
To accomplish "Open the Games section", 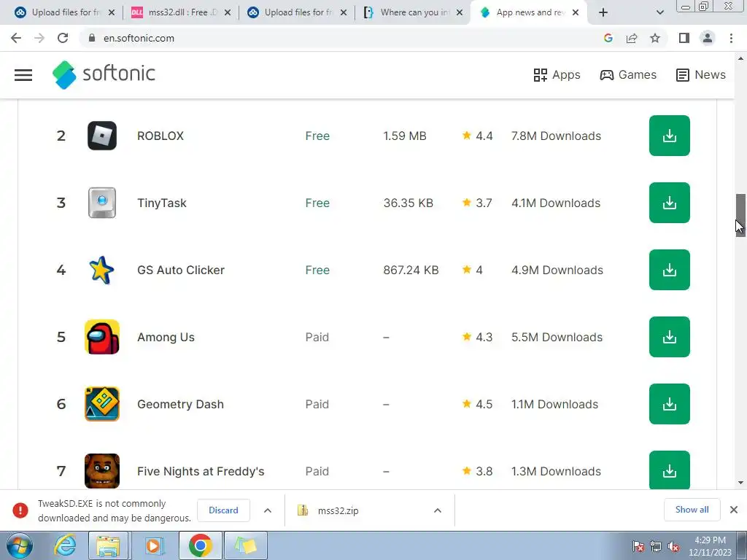I will [x=628, y=75].
